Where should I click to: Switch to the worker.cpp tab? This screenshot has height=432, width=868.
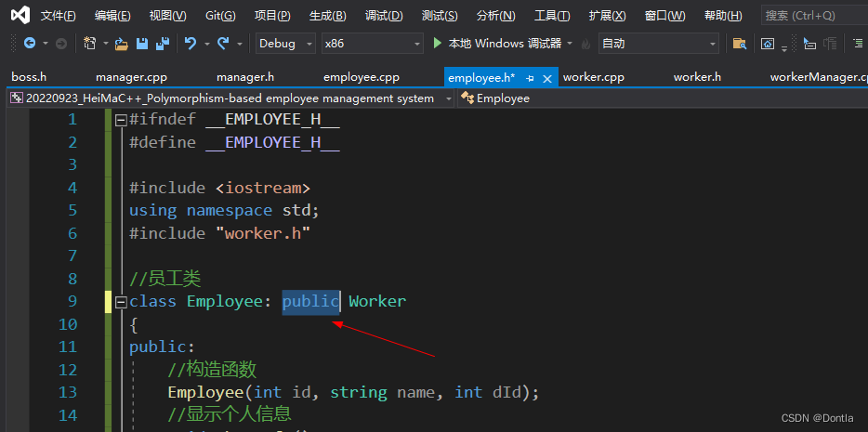594,77
